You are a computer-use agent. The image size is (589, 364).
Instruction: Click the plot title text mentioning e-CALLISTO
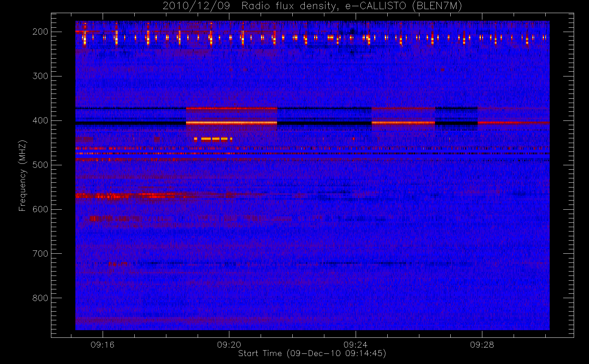pyautogui.click(x=312, y=6)
